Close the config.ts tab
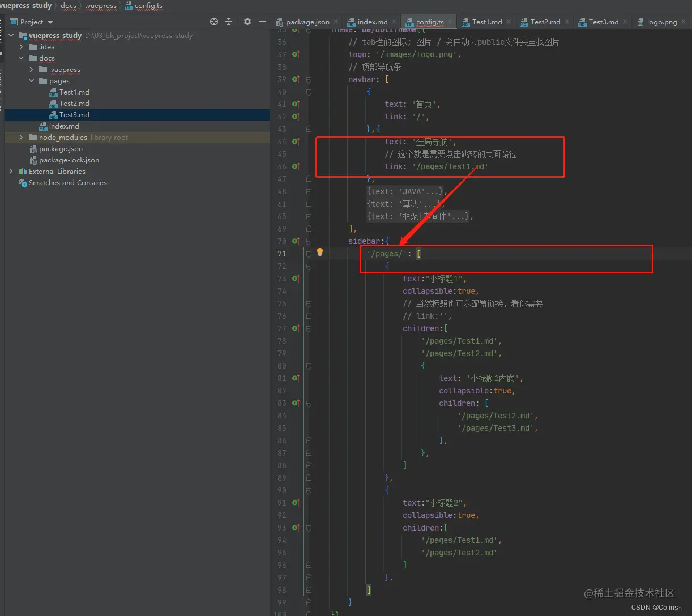 pyautogui.click(x=451, y=22)
